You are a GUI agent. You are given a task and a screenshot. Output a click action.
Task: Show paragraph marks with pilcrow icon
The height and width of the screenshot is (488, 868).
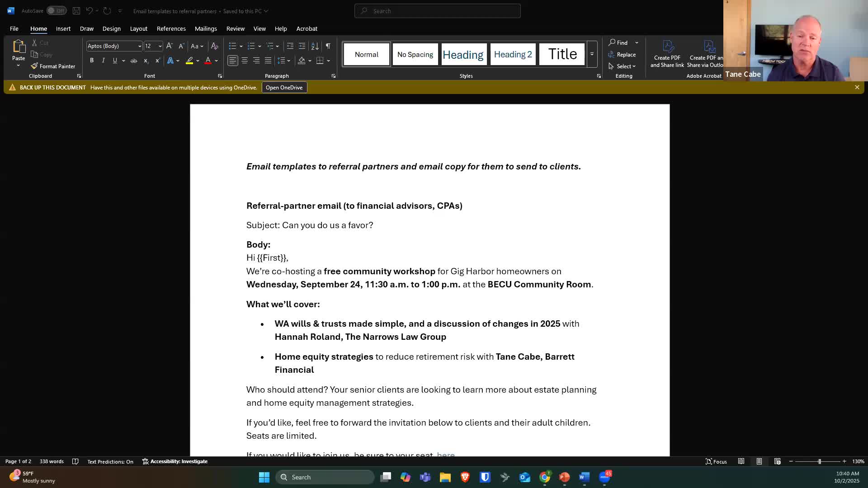click(x=328, y=46)
